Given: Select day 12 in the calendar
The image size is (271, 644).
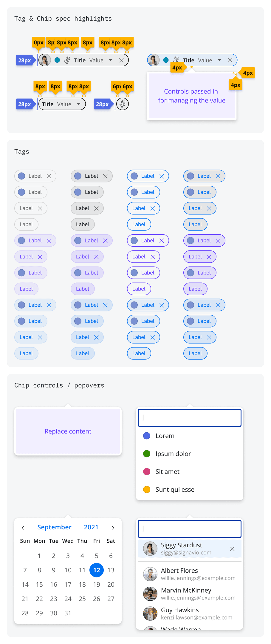Looking at the screenshot, I should point(97,570).
